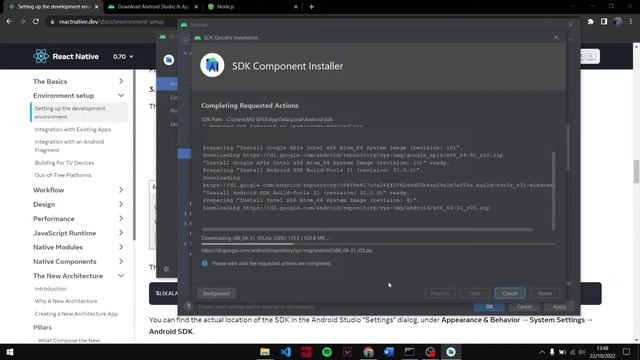The width and height of the screenshot is (640, 360).
Task: Expand the Performance sidebar section
Action: (x=121, y=218)
